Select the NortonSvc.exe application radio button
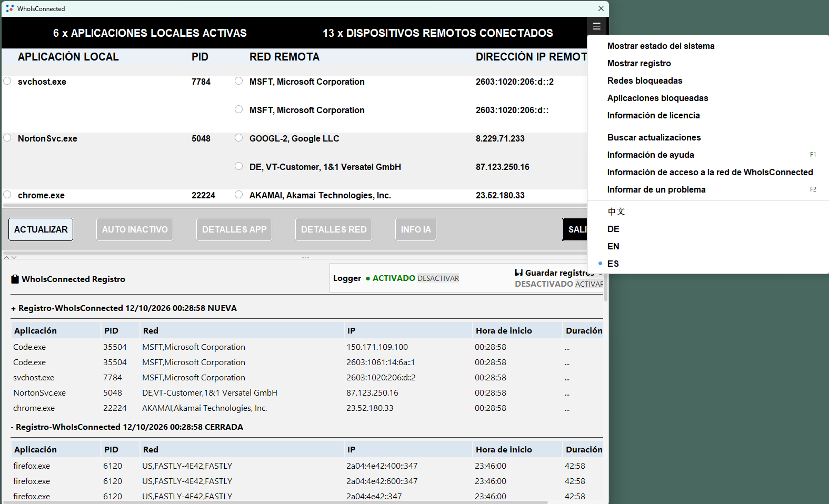Image resolution: width=829 pixels, height=504 pixels. [7, 138]
